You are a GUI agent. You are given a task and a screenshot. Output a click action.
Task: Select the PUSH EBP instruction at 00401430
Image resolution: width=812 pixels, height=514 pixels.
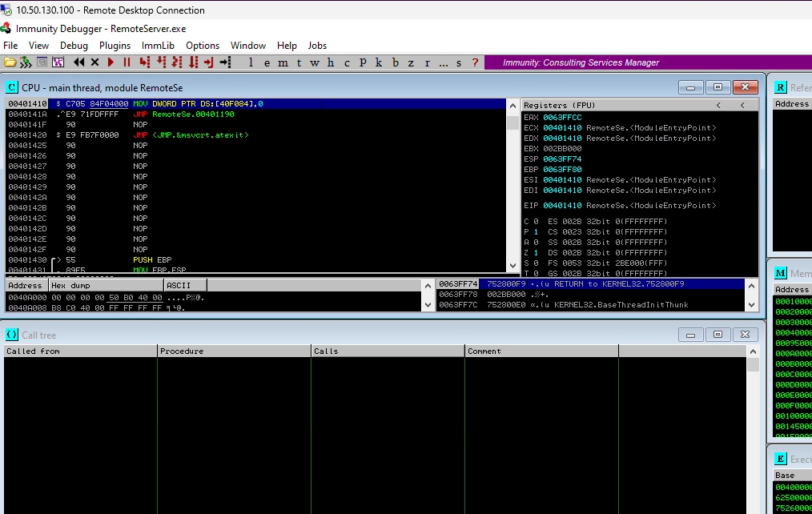255,260
